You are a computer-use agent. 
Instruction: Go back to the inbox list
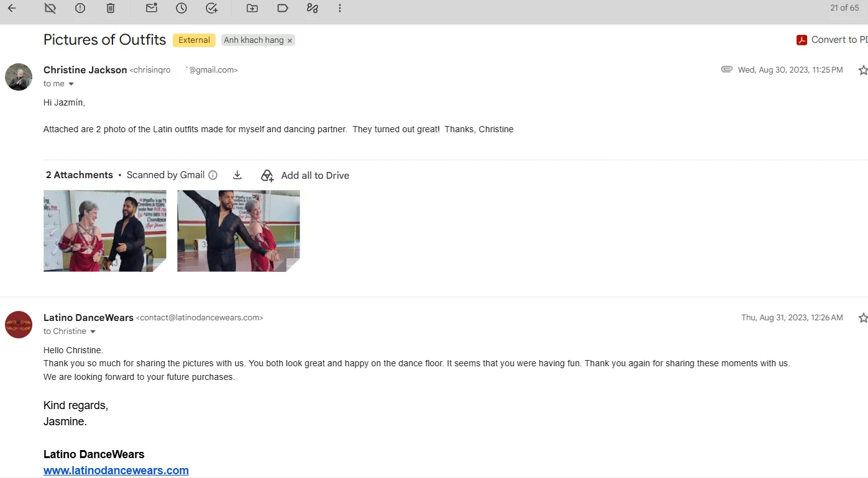(x=12, y=8)
